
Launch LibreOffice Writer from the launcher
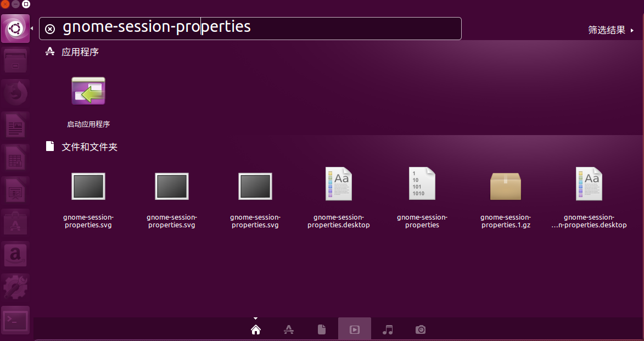15,125
